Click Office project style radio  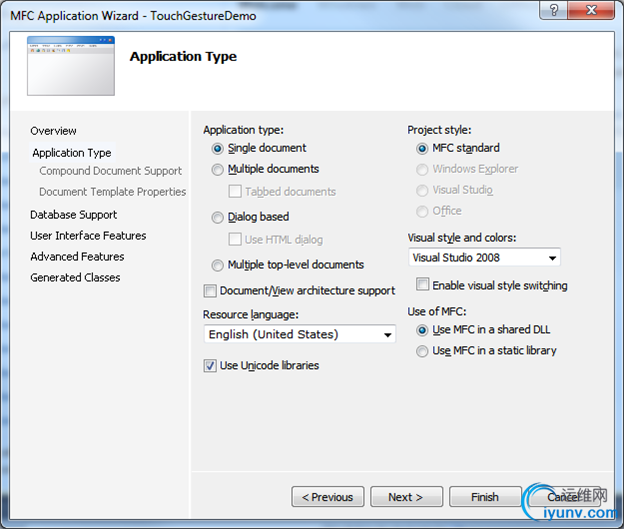[422, 211]
